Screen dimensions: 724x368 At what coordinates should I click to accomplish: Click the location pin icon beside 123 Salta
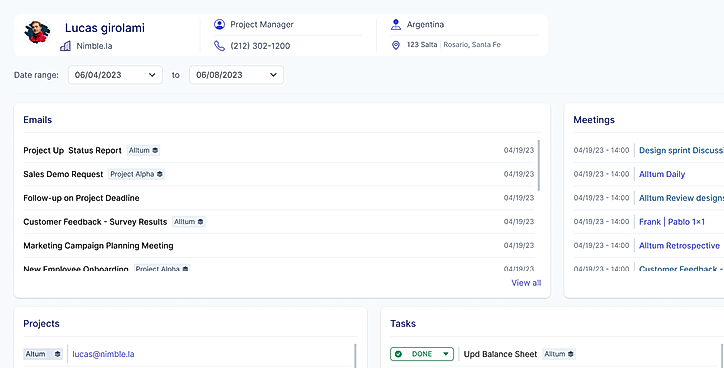coord(396,45)
